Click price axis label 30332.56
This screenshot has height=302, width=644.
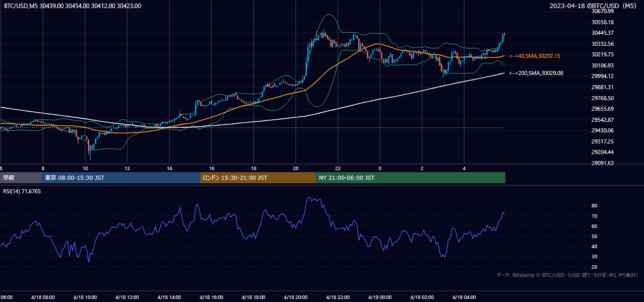click(602, 44)
